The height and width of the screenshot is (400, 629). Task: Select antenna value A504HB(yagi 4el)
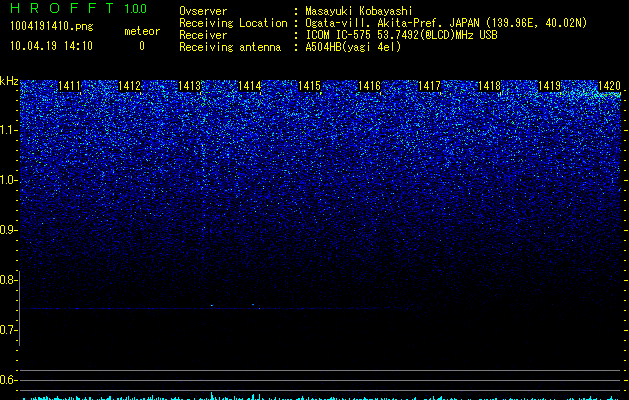[x=353, y=47]
